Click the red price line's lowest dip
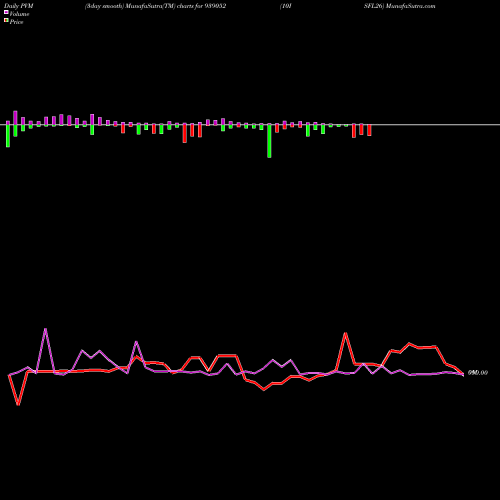500x500 pixels. [18, 404]
